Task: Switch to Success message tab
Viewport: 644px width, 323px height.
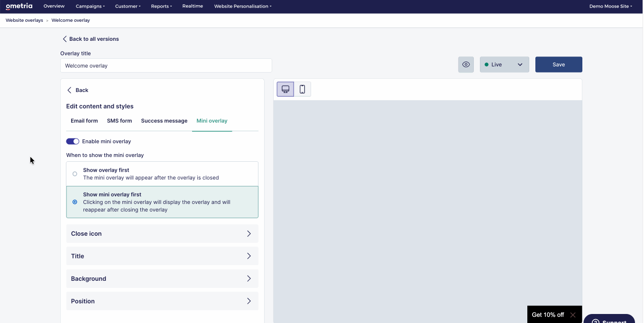Action: click(164, 121)
